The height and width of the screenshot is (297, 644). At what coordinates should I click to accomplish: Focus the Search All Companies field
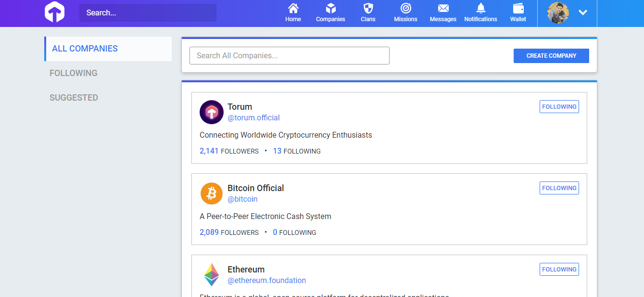pyautogui.click(x=290, y=55)
